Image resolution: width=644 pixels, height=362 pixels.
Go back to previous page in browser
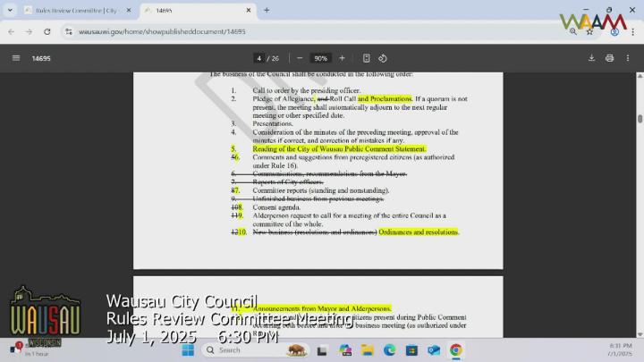(x=11, y=31)
